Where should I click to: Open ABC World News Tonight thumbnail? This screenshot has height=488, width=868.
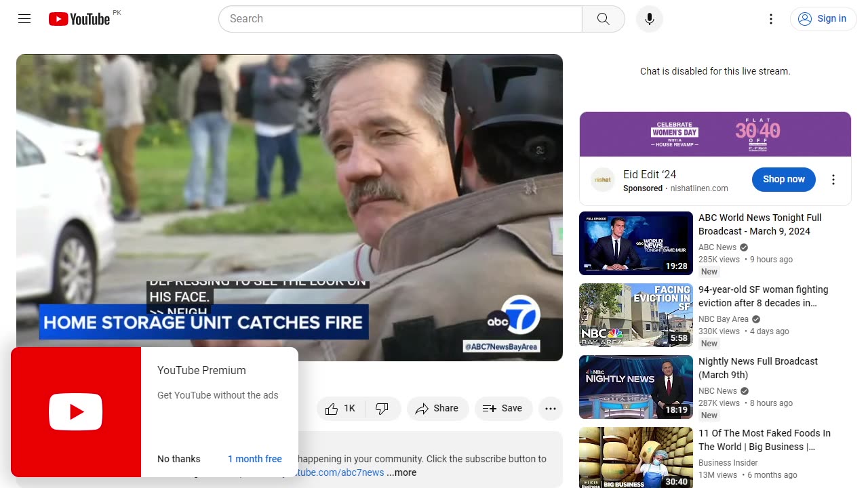(636, 243)
